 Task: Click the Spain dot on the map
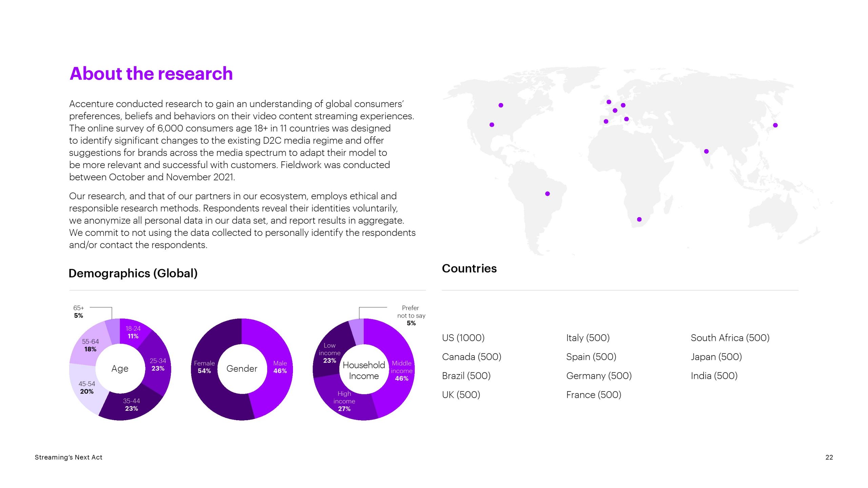coord(606,121)
